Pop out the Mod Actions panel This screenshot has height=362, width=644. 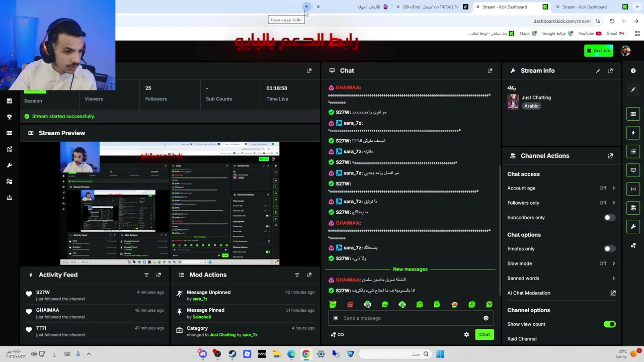pyautogui.click(x=309, y=275)
